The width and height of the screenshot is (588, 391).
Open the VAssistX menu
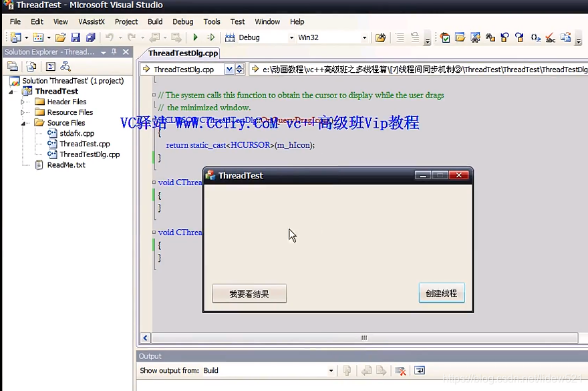(92, 21)
